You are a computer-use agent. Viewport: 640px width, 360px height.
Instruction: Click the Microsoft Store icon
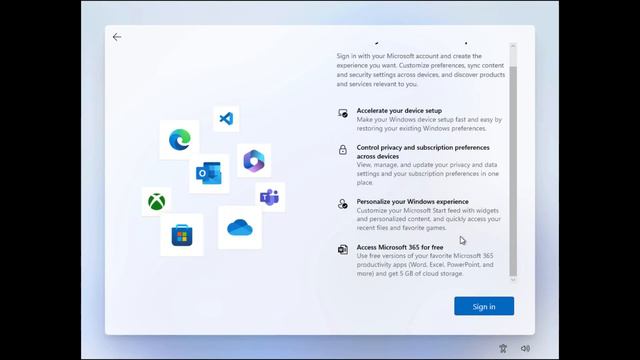pos(182,235)
